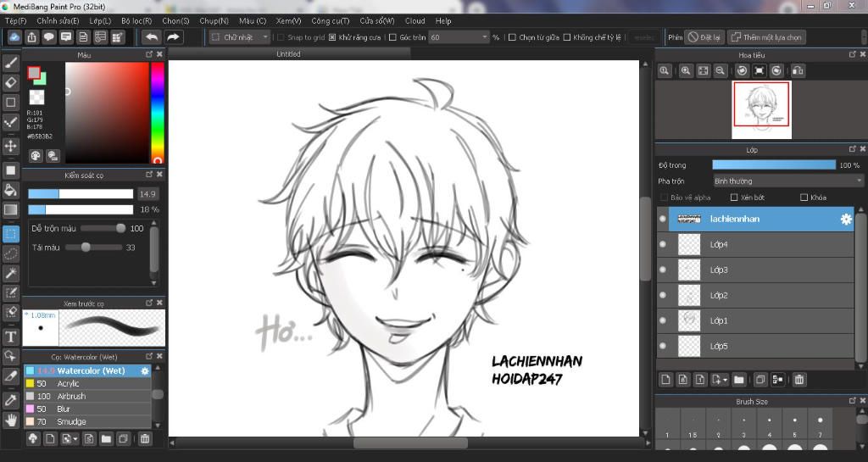Select the Brush tool in left toolbar

click(10, 63)
